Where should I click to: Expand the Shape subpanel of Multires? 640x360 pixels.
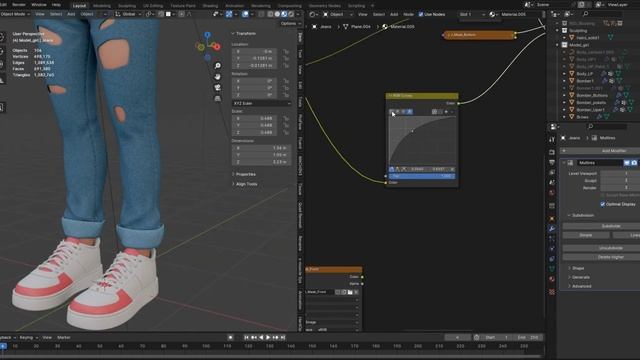(x=576, y=268)
